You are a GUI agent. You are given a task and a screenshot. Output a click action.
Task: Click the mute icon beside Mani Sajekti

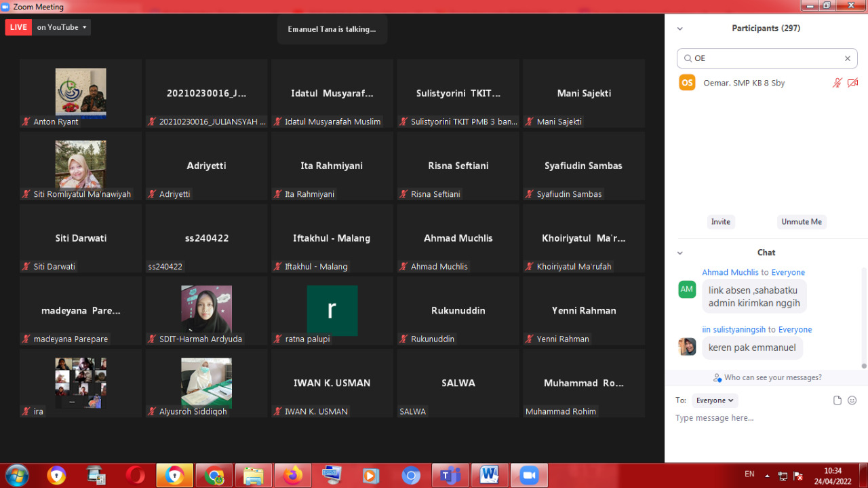(530, 121)
